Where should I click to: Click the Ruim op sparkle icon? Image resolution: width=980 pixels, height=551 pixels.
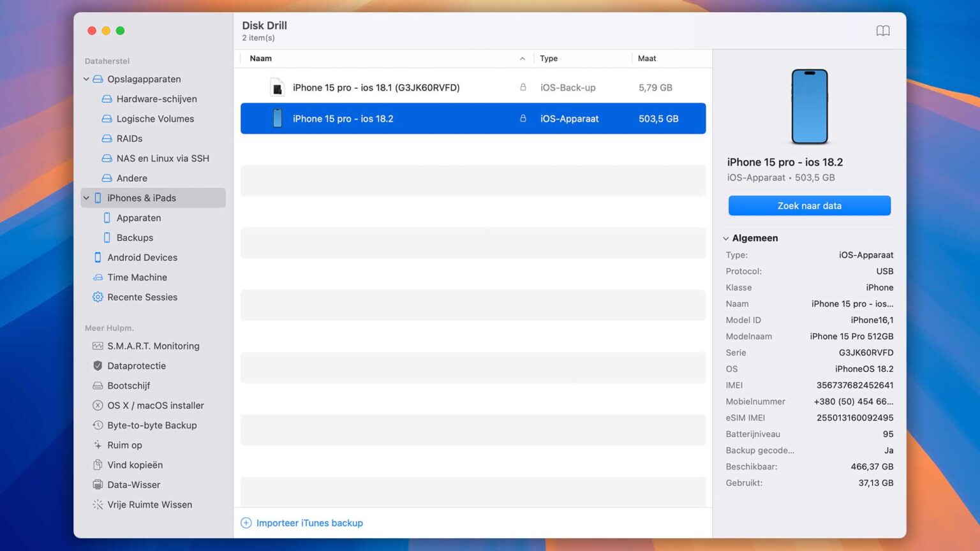click(x=98, y=445)
